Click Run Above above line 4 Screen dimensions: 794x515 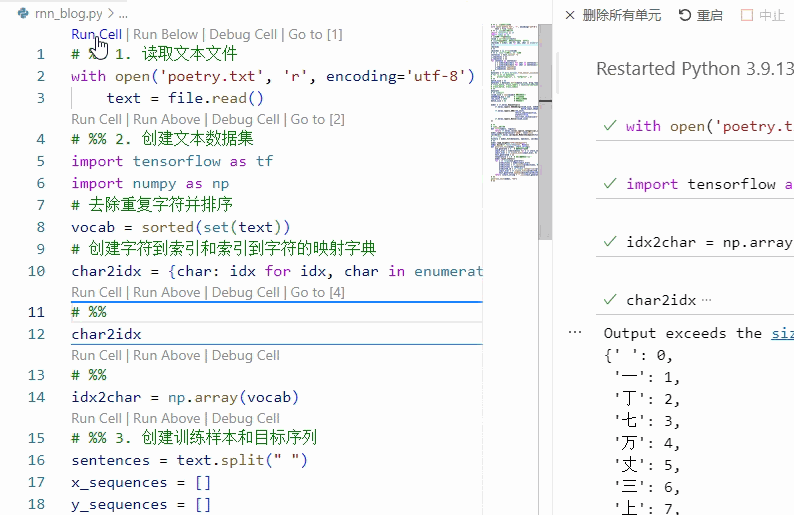tap(167, 120)
